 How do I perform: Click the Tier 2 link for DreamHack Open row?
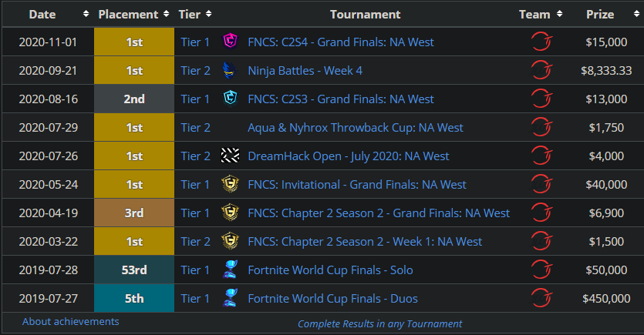point(195,156)
